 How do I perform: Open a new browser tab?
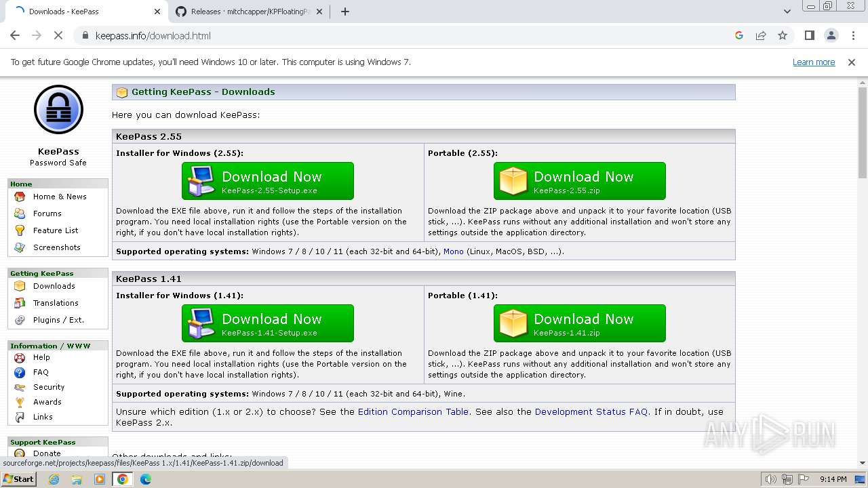[344, 12]
